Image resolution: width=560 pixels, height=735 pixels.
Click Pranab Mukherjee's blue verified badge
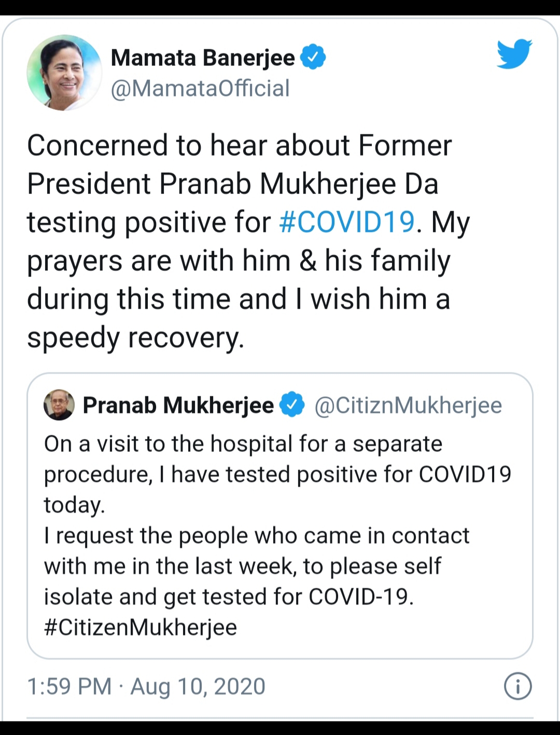292,405
